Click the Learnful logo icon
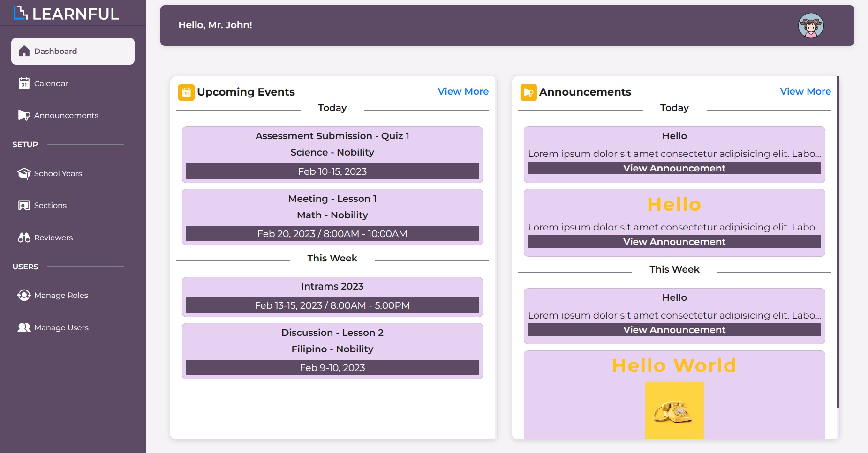The height and width of the screenshot is (453, 868). [x=21, y=13]
